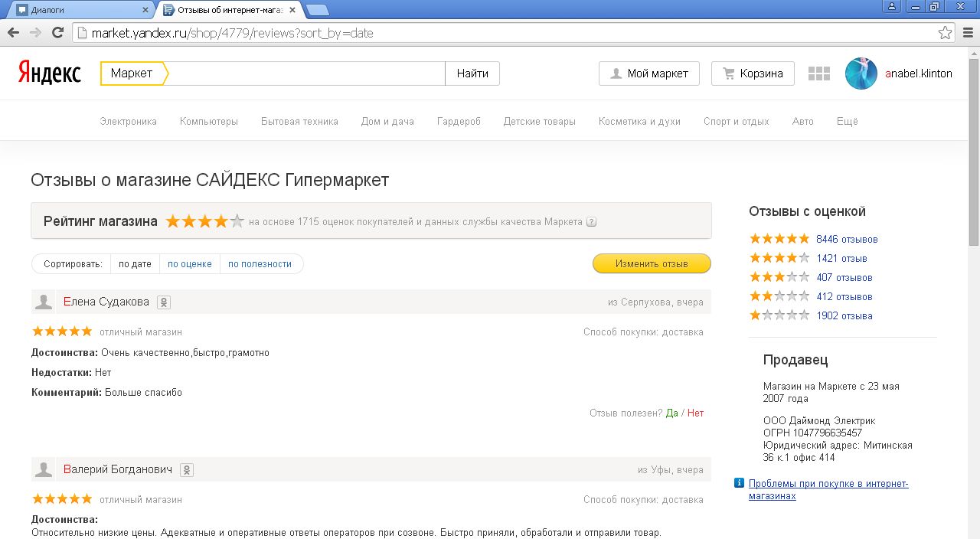Click the Изменить отзыв button
Image resolution: width=980 pixels, height=539 pixels.
pos(652,263)
